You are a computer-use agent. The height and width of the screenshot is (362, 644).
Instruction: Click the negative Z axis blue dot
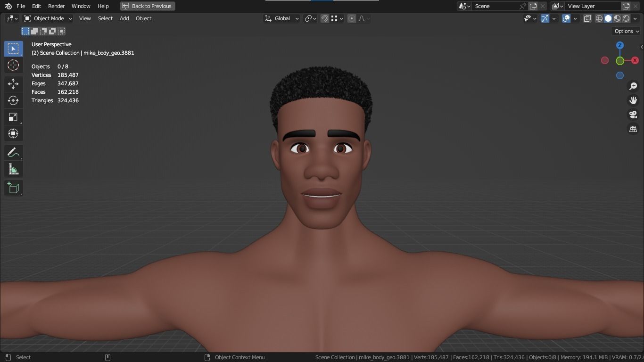[x=620, y=75]
